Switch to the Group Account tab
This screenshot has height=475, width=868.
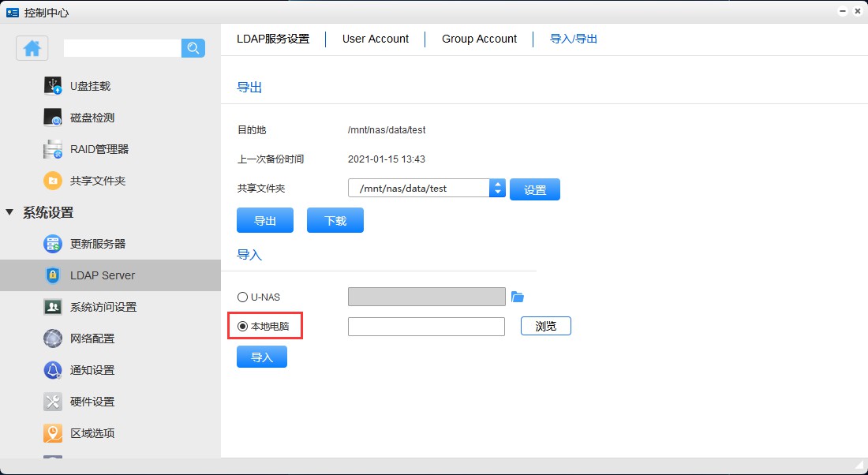[x=479, y=39]
